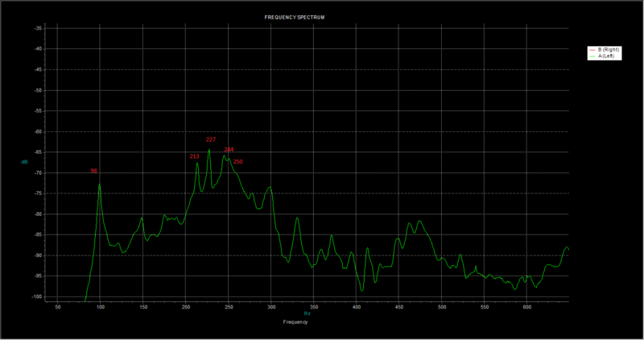Click the Hz unit label below the axis
Screen dimensions: 644x340
(308, 313)
